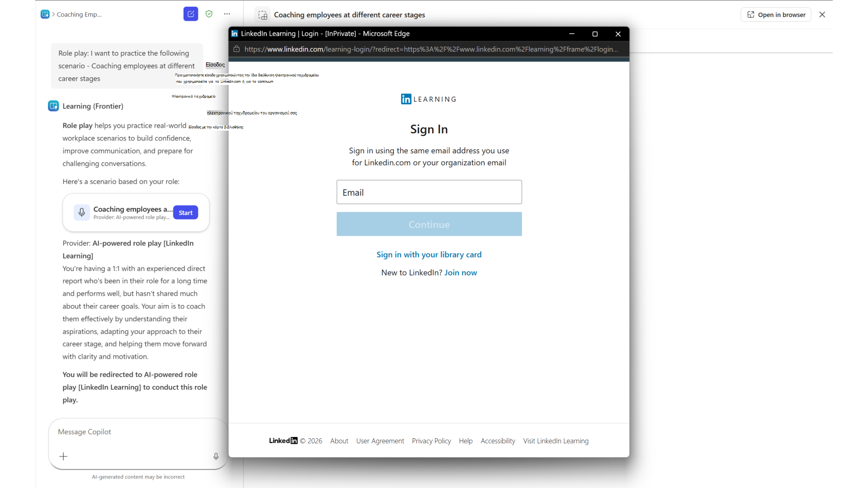The width and height of the screenshot is (868, 488).
Task: Click the Sign In heading text
Action: (x=429, y=129)
